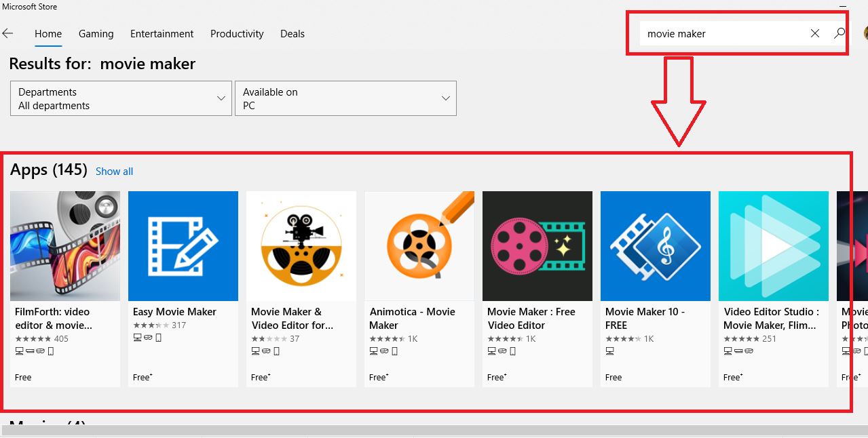Screen dimensions: 868x438
Task: Open the Deals tab
Action: 293,34
